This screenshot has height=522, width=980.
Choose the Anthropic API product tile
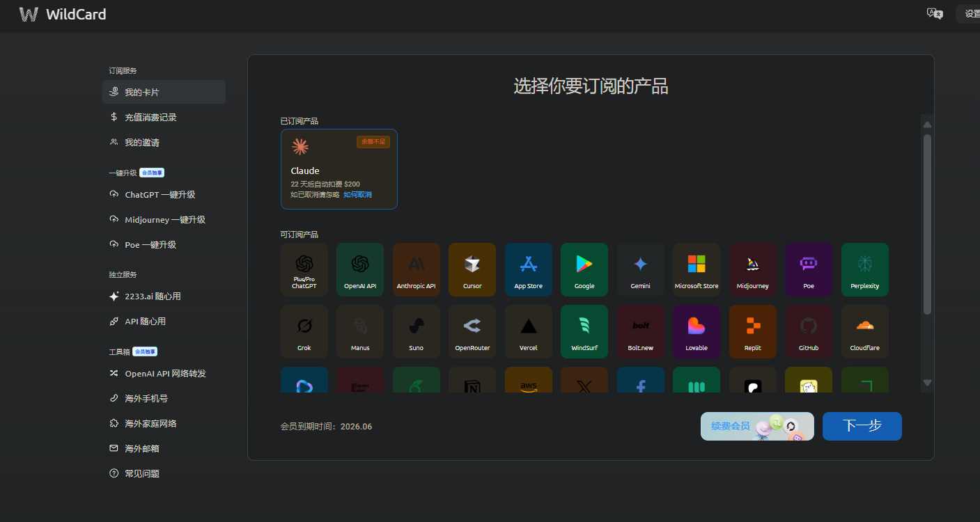click(x=416, y=269)
